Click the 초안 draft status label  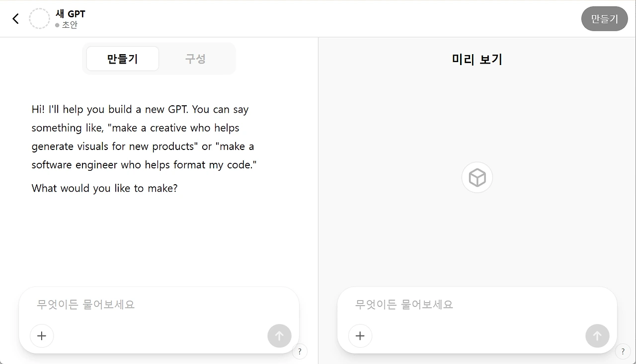tap(70, 25)
